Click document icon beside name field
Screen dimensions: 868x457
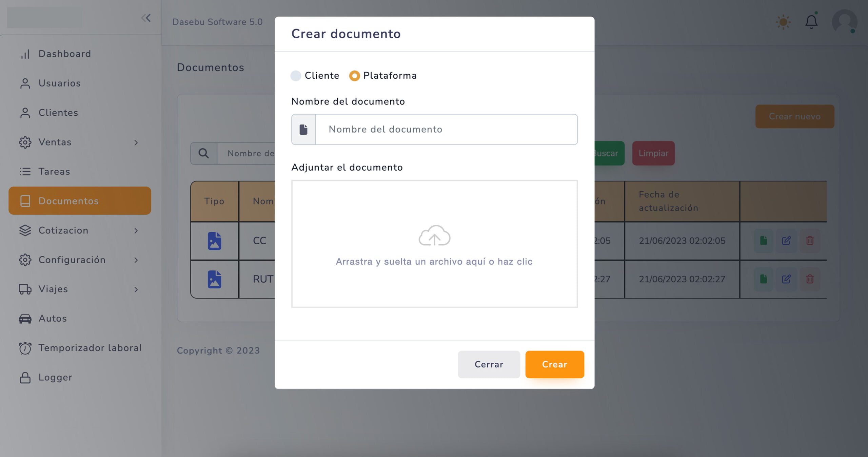[303, 130]
